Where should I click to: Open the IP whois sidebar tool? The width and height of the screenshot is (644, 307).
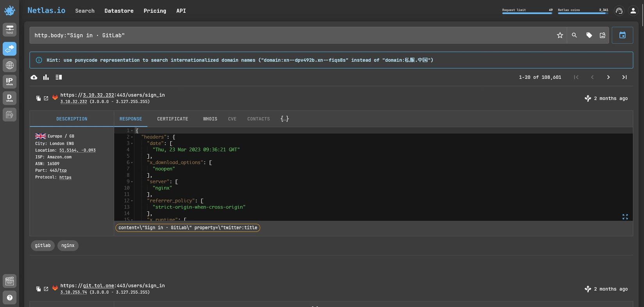pos(9,82)
